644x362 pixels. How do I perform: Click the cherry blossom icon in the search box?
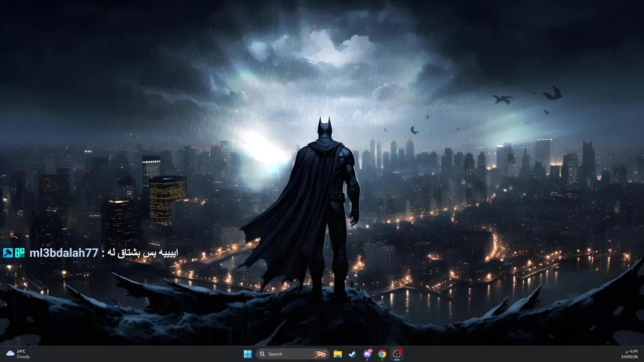[320, 354]
